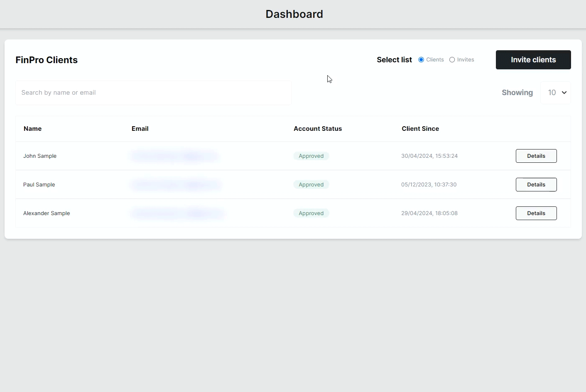Click the Invite clients button
The height and width of the screenshot is (392, 586).
tap(533, 59)
